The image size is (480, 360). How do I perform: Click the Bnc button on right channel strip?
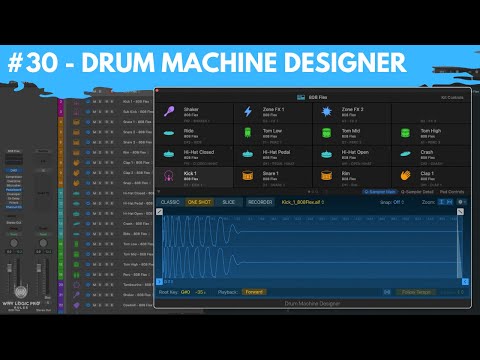pos(48,297)
